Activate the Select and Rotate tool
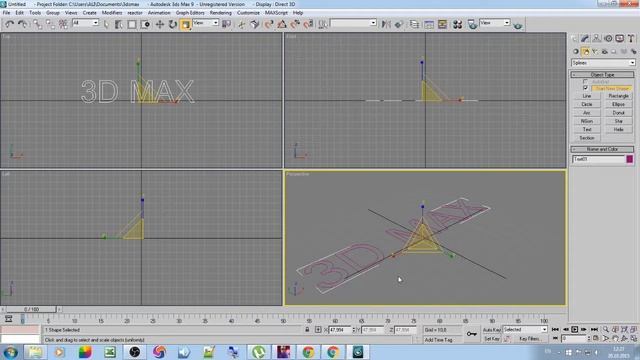Screen dimensions: 640x360 point(173,24)
